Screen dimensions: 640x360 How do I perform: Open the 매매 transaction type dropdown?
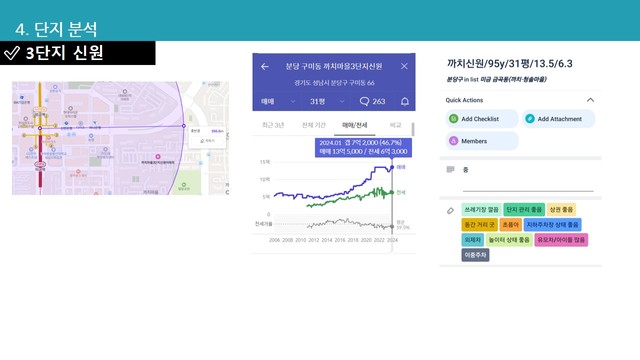278,101
